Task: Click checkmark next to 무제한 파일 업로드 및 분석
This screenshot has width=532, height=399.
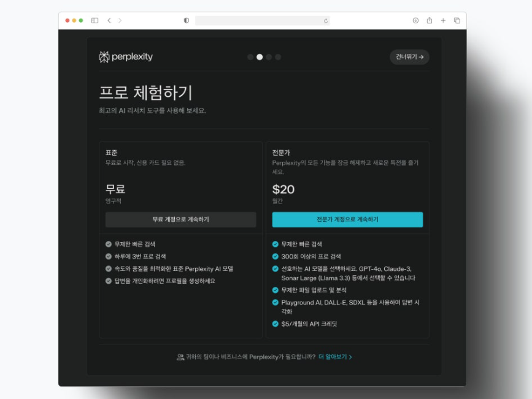Action: click(x=276, y=290)
